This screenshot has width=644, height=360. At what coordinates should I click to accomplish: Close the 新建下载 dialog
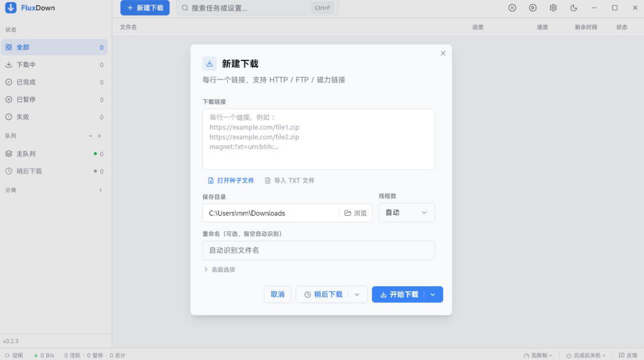tap(443, 53)
